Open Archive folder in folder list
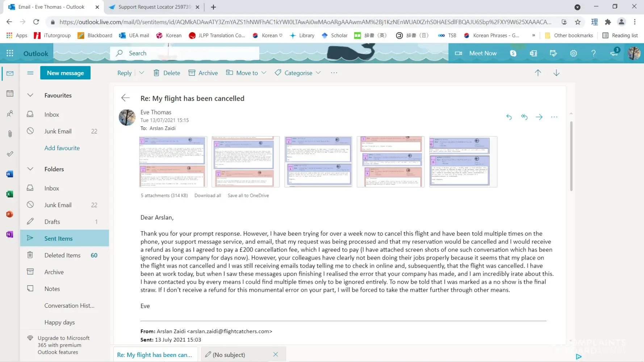 (64, 272)
